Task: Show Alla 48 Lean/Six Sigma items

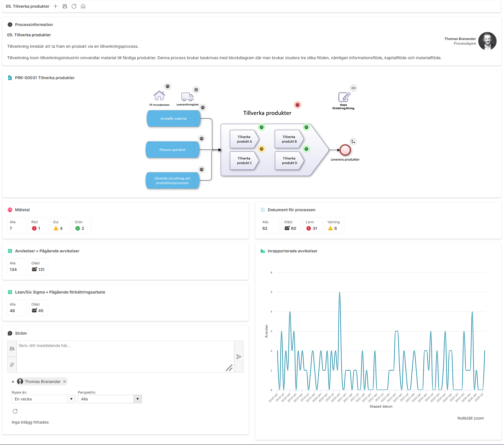Action: [17, 308]
